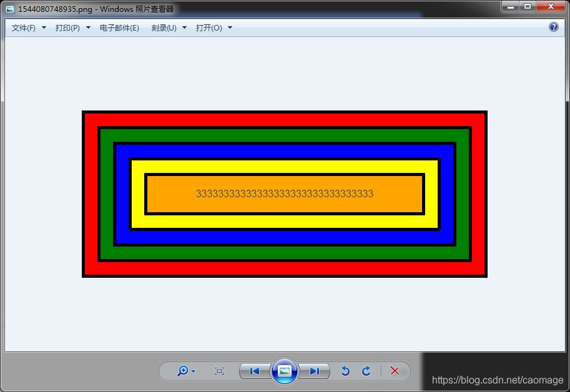The image size is (570, 392).
Task: Click the displayed nested rectangles image
Action: 285,194
